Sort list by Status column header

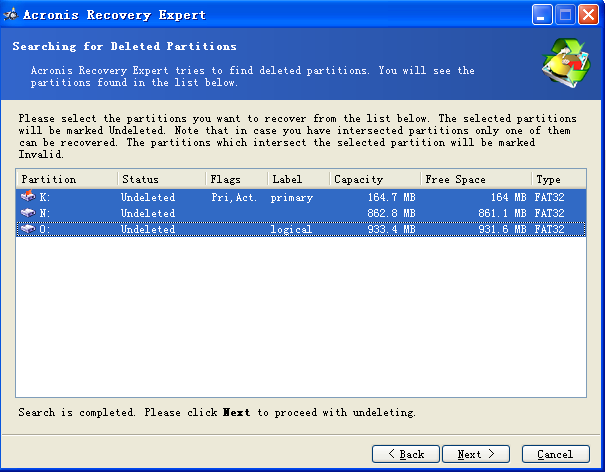click(161, 179)
